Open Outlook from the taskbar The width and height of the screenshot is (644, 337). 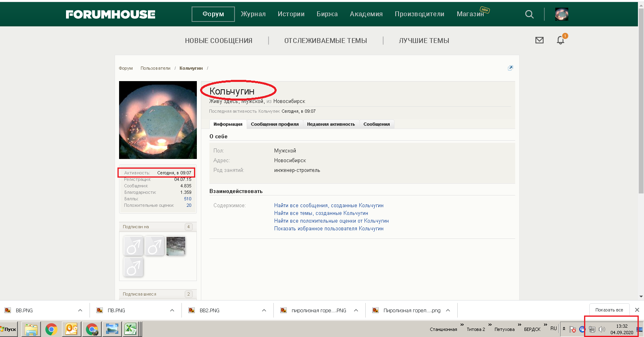71,329
